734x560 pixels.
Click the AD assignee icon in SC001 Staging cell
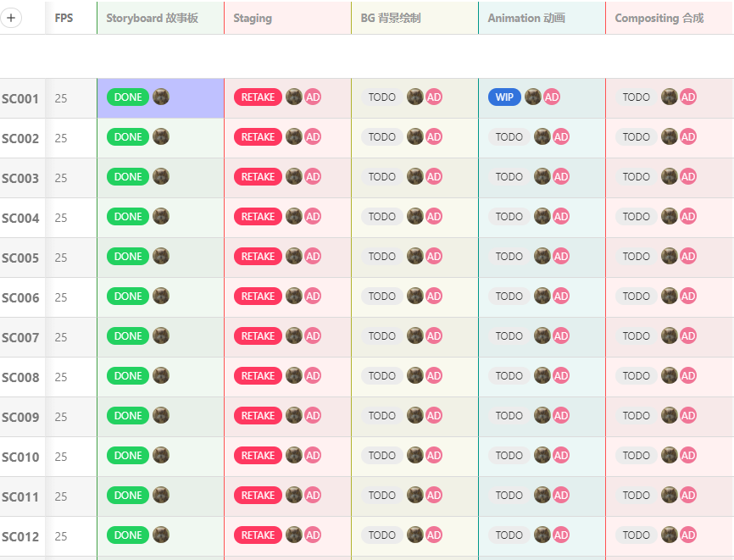pos(313,97)
